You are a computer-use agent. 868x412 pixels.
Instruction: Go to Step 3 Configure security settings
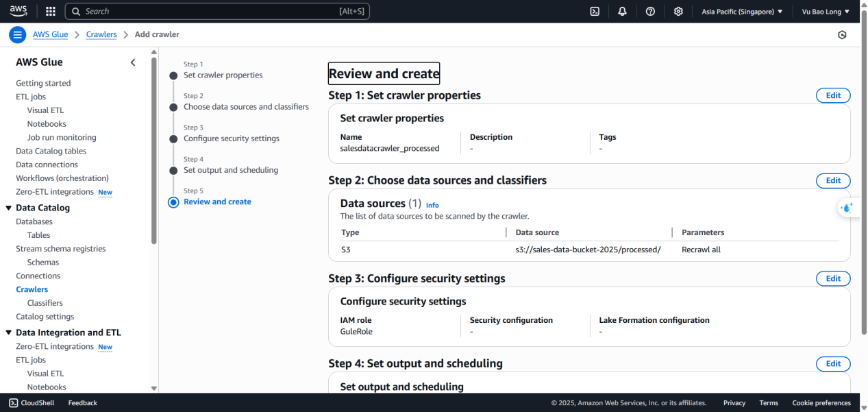232,138
